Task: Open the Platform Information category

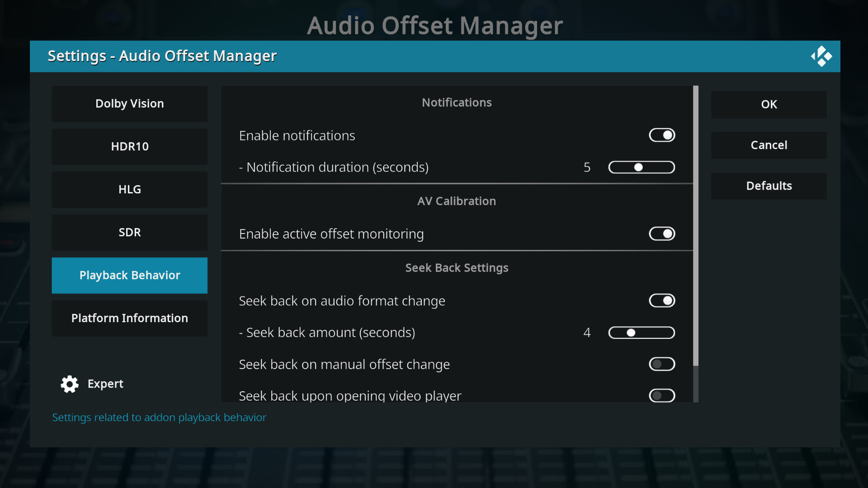Action: (130, 318)
